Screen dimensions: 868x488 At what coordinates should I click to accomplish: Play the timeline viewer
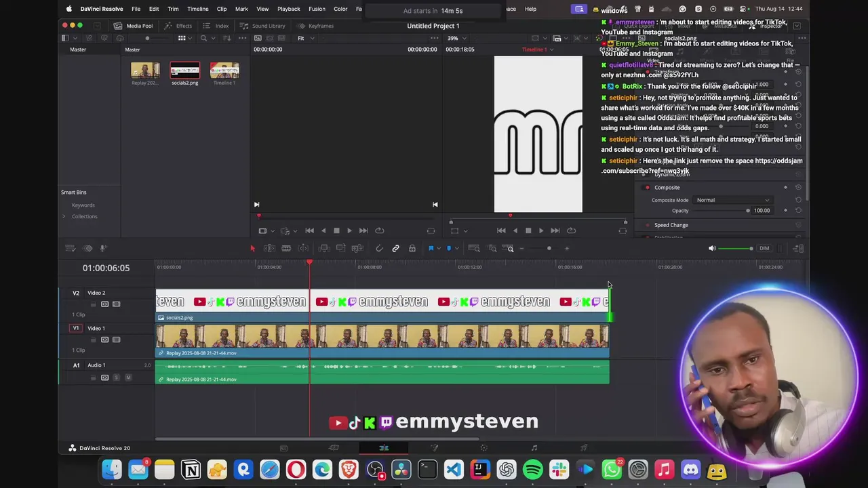pos(541,230)
